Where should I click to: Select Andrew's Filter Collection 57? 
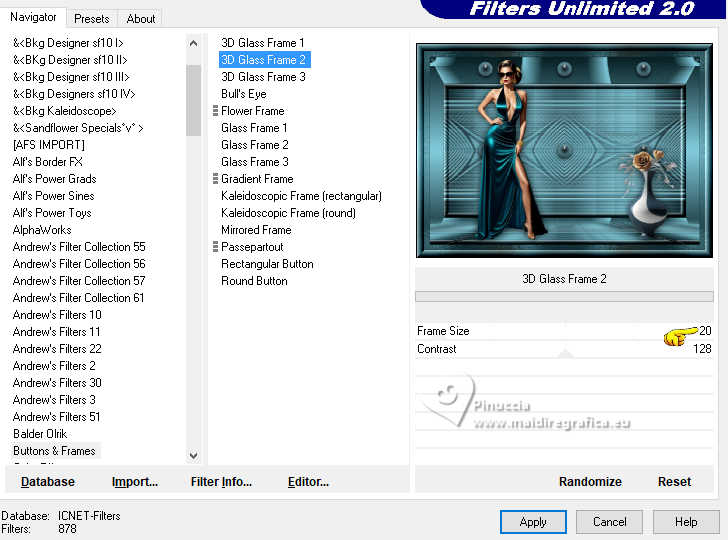click(79, 281)
